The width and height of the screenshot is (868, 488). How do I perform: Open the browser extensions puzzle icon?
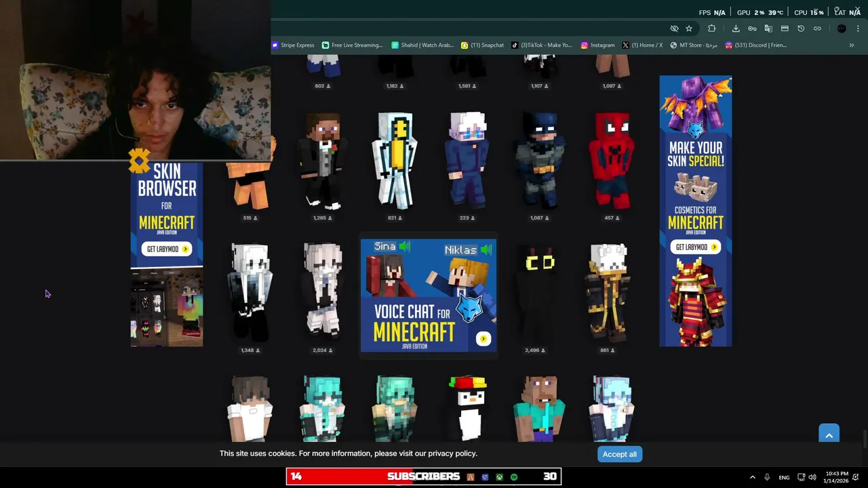point(711,28)
